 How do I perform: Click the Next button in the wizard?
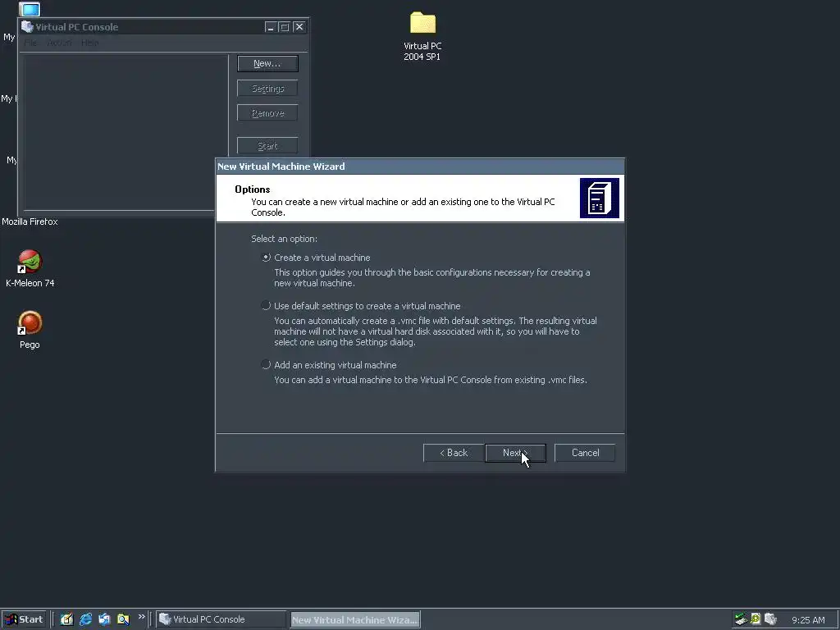click(515, 453)
